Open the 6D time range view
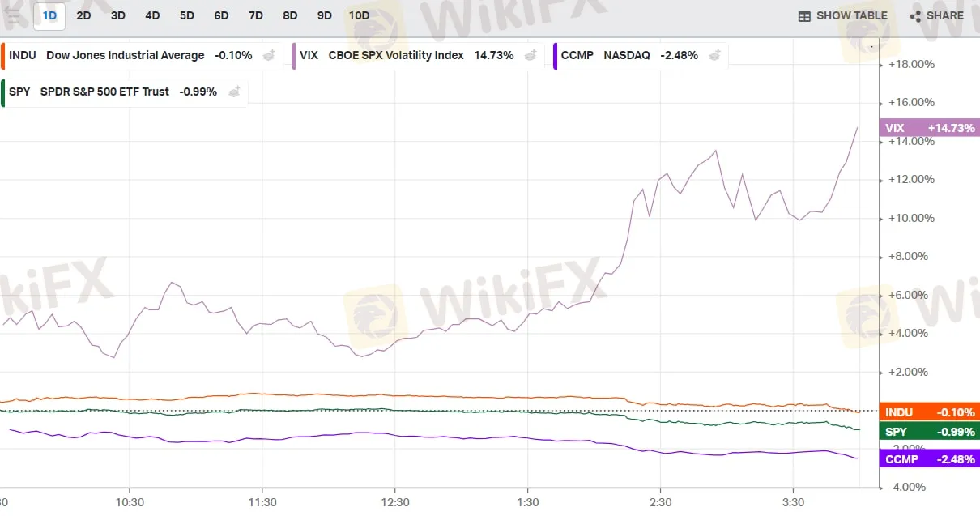The height and width of the screenshot is (516, 980). point(221,15)
